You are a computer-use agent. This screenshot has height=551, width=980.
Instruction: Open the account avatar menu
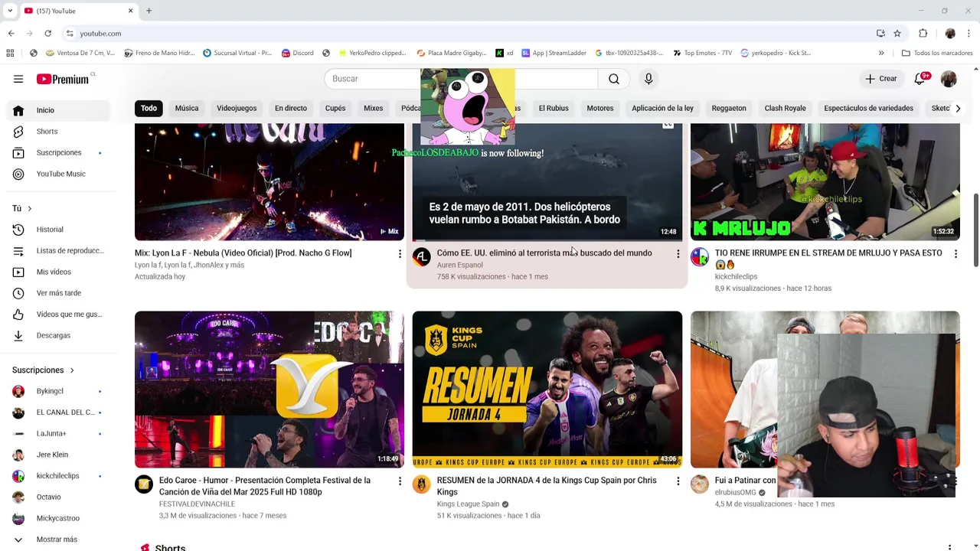pos(949,79)
